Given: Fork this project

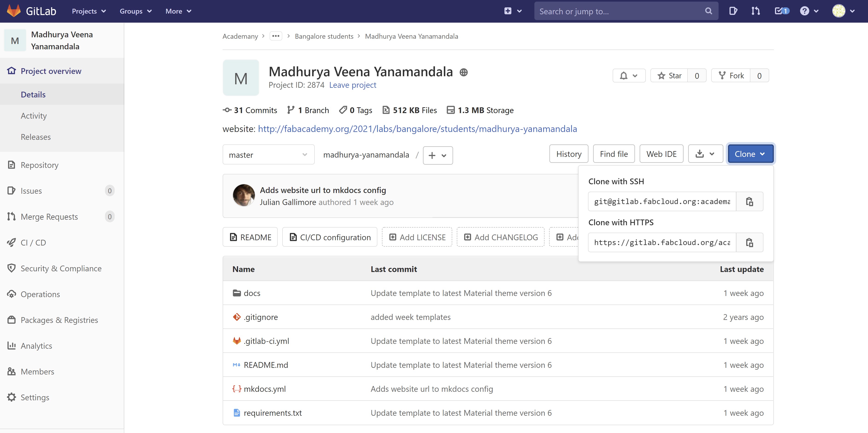Looking at the screenshot, I should click(731, 76).
